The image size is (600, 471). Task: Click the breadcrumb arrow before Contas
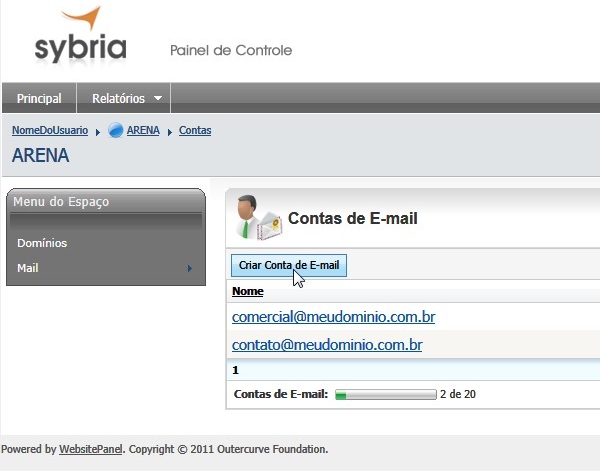coord(170,132)
